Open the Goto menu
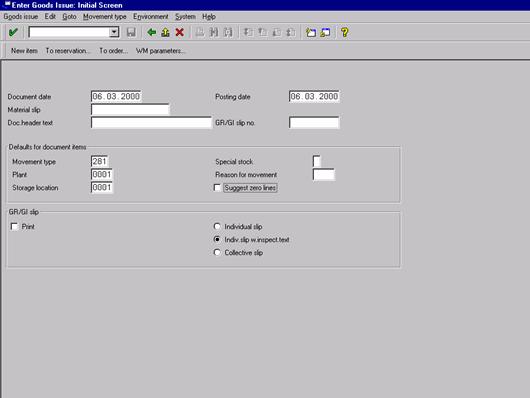 click(69, 17)
